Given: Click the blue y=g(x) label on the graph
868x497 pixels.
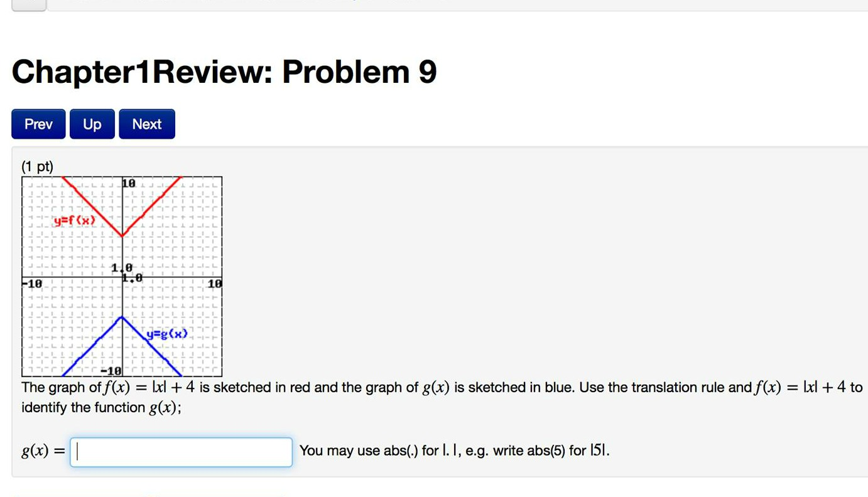Looking at the screenshot, I should tap(167, 334).
